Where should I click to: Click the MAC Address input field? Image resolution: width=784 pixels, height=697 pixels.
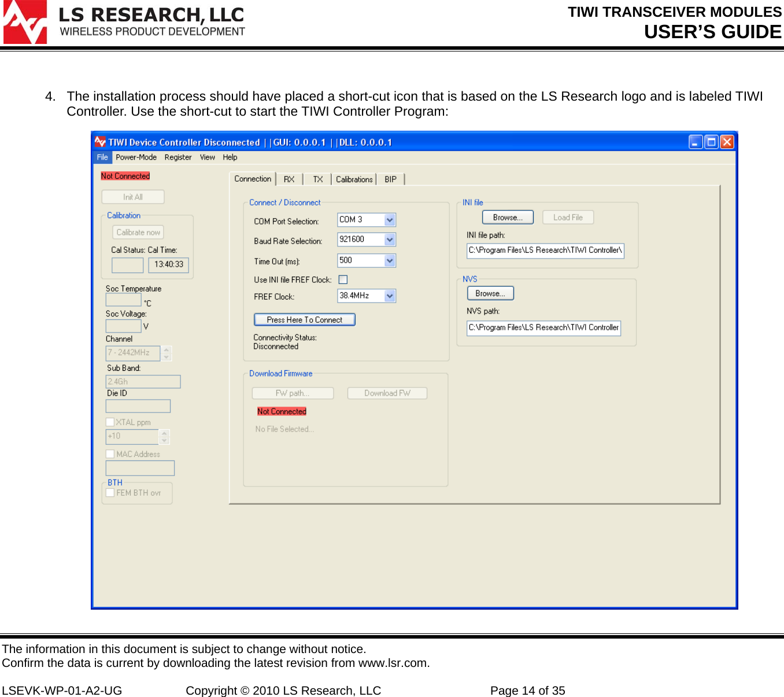140,468
